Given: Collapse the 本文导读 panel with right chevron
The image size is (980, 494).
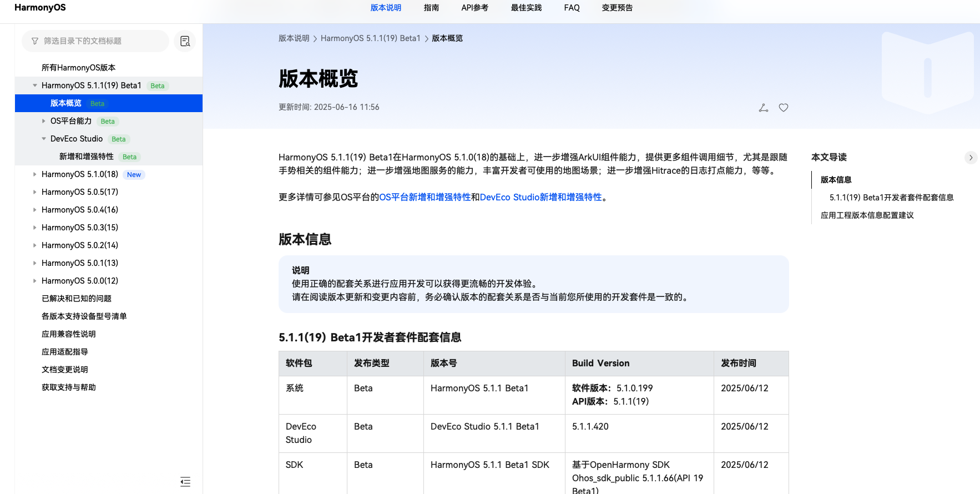Looking at the screenshot, I should click(971, 158).
